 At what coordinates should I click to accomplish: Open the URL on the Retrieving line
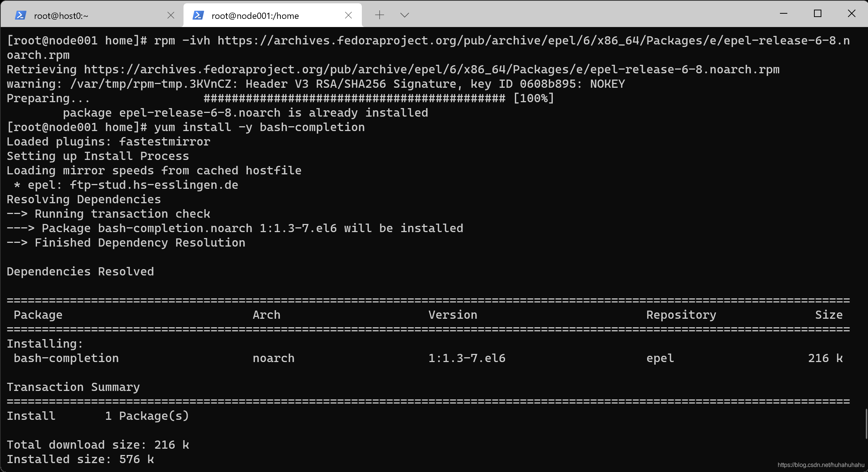pos(431,70)
